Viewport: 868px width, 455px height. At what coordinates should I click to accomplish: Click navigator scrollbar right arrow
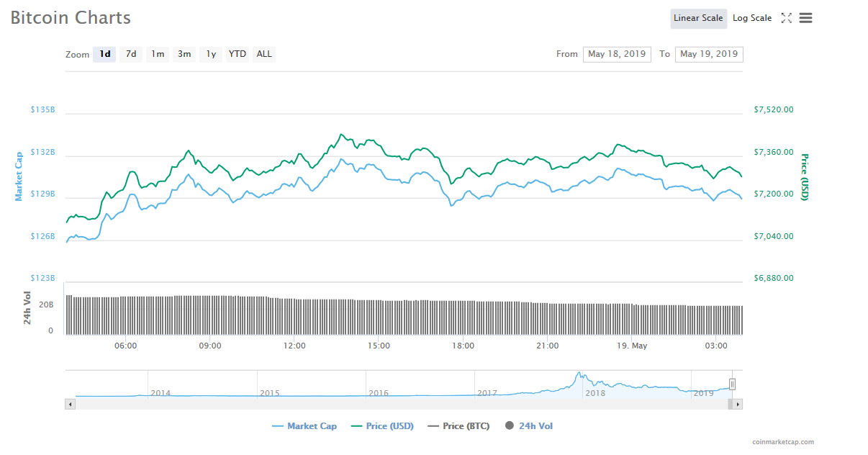738,405
